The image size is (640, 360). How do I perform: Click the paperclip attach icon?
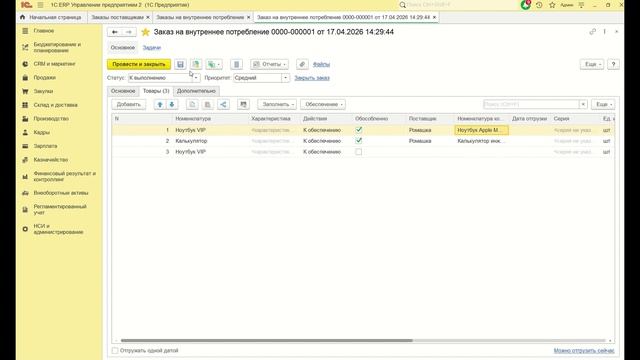click(x=302, y=64)
